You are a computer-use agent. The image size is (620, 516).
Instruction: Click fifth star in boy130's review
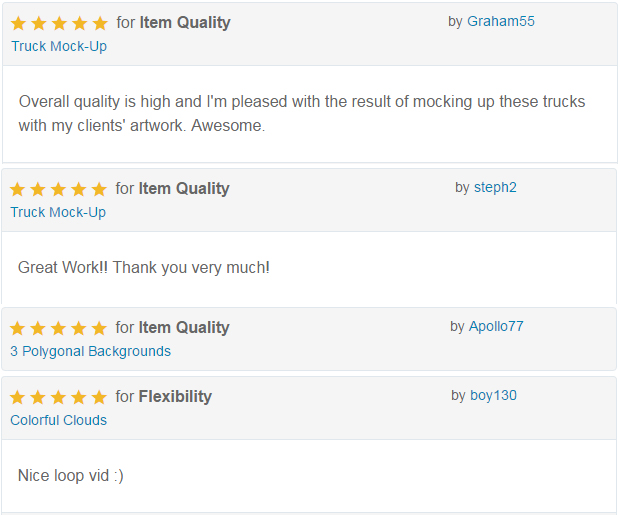click(x=99, y=397)
